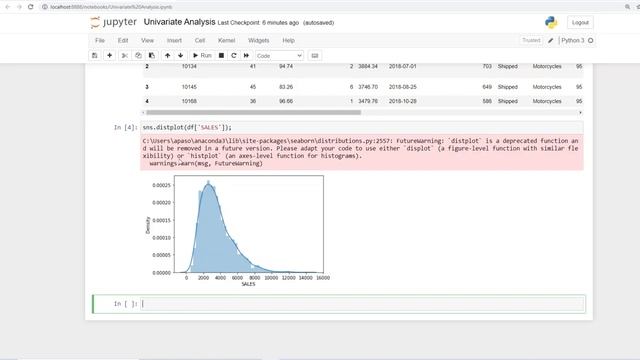640x360 pixels.
Task: Open the cell type Code dropdown
Action: pyautogui.click(x=279, y=56)
